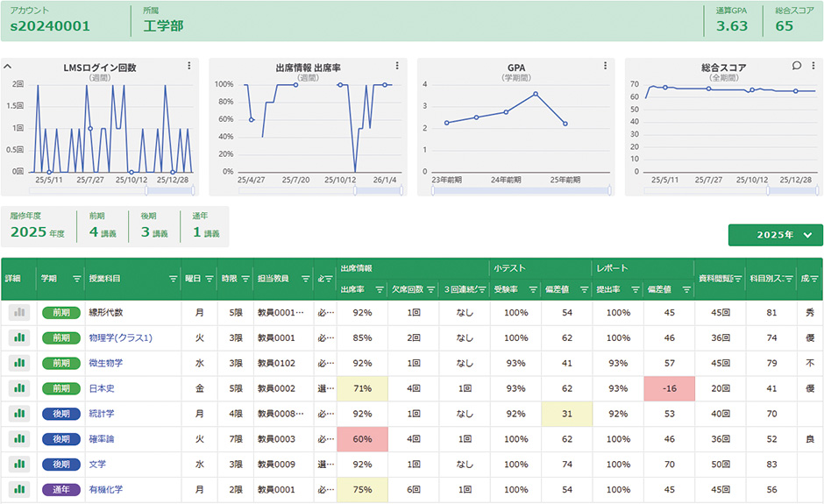Viewport: 824px width, 504px height.
Task: Collapse the charts section with the chevron
Action: point(7,67)
